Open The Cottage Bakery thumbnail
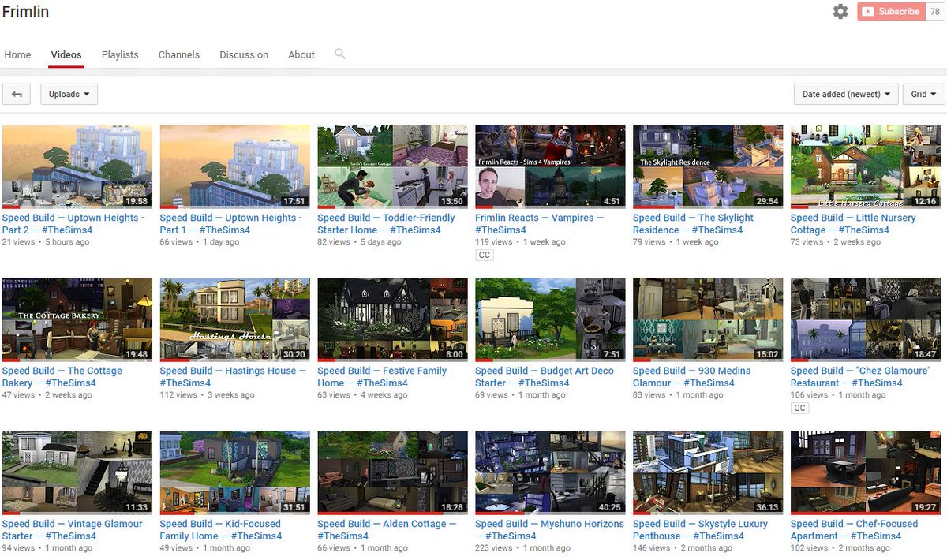Screen dimensions: 947x560 (x=77, y=319)
